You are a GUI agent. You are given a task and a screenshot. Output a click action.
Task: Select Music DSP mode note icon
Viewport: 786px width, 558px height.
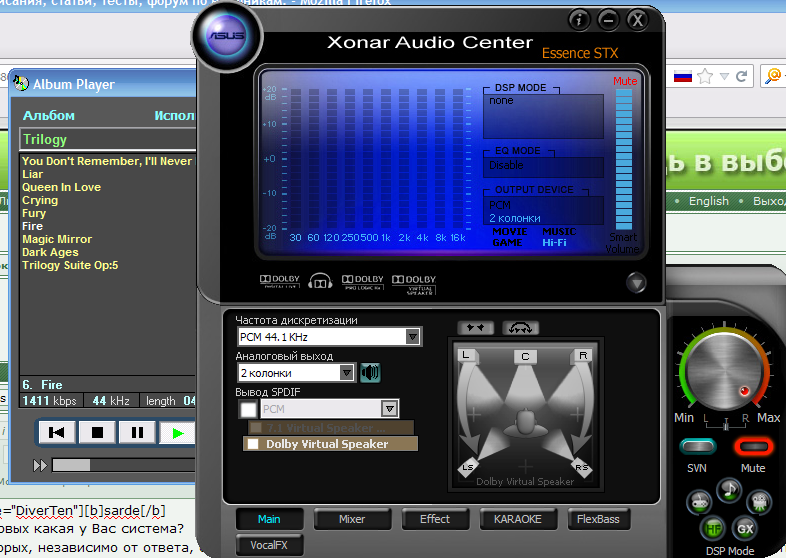tap(729, 490)
